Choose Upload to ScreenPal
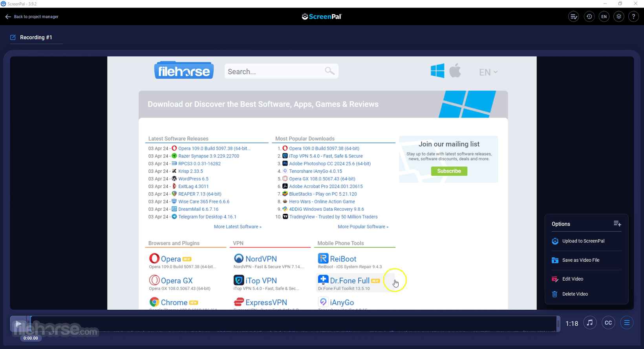Screen dimensions: 644x349 (584, 241)
